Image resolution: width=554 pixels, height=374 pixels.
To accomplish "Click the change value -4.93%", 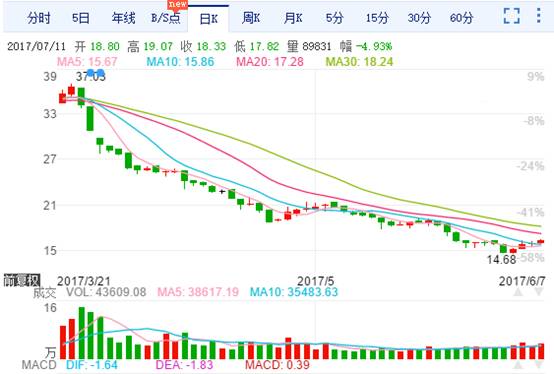I will click(x=374, y=46).
